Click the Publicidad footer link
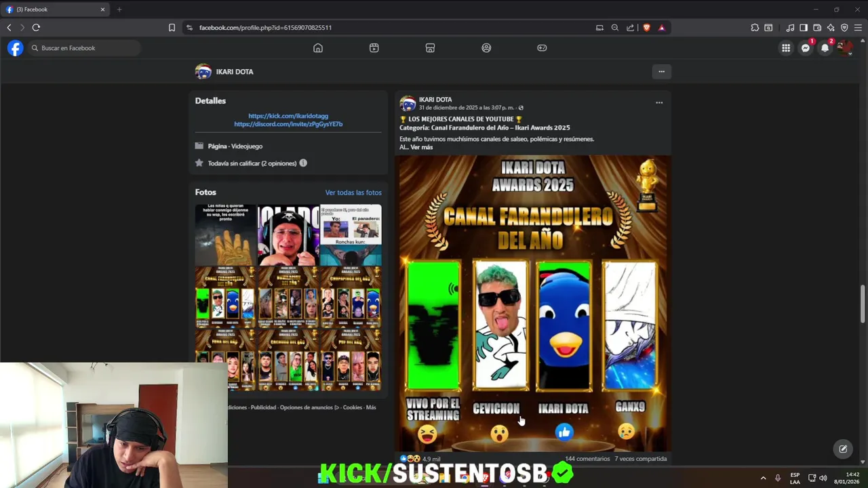Image resolution: width=868 pixels, height=488 pixels. 263,407
